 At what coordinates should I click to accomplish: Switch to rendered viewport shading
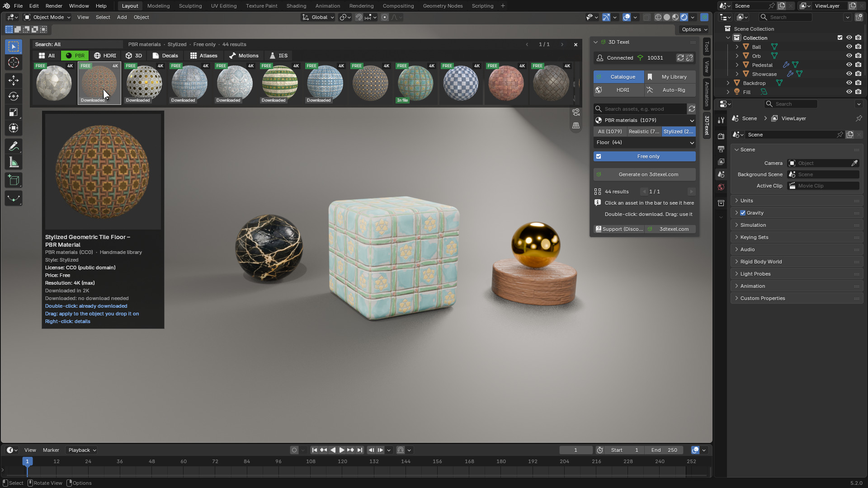pyautogui.click(x=684, y=17)
